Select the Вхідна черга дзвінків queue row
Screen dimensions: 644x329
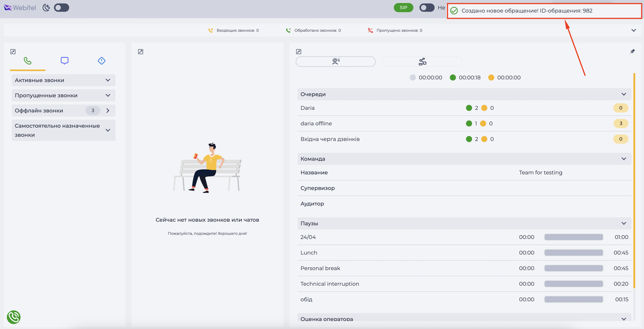tap(464, 139)
